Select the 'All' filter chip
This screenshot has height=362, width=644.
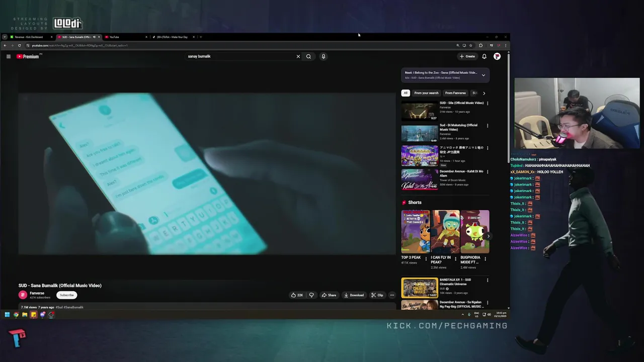(x=406, y=93)
